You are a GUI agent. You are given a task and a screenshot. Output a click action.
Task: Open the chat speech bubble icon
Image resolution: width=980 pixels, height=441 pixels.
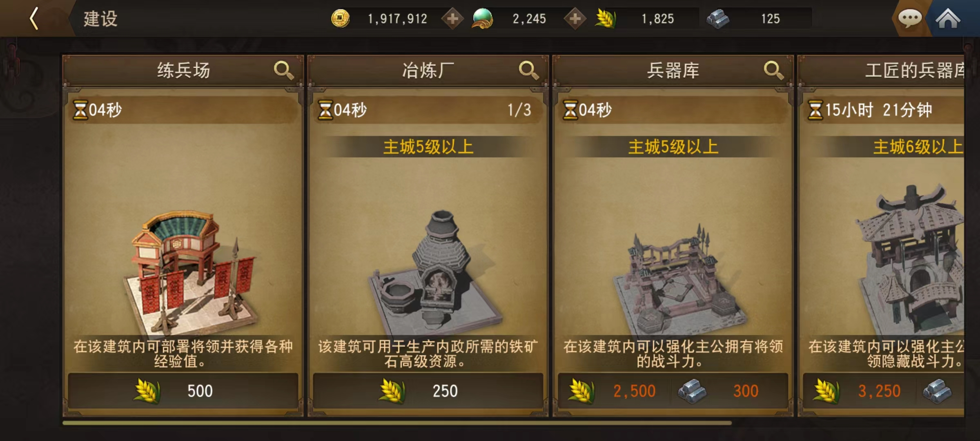(909, 18)
